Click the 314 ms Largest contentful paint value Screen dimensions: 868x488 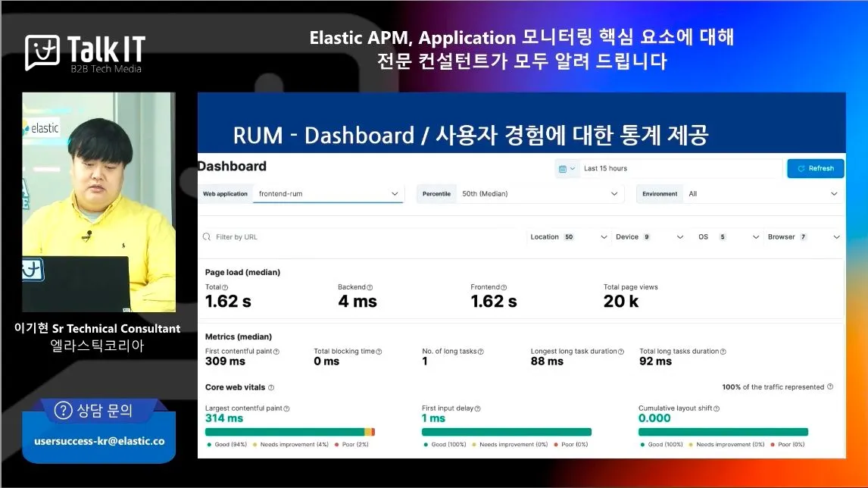click(224, 419)
